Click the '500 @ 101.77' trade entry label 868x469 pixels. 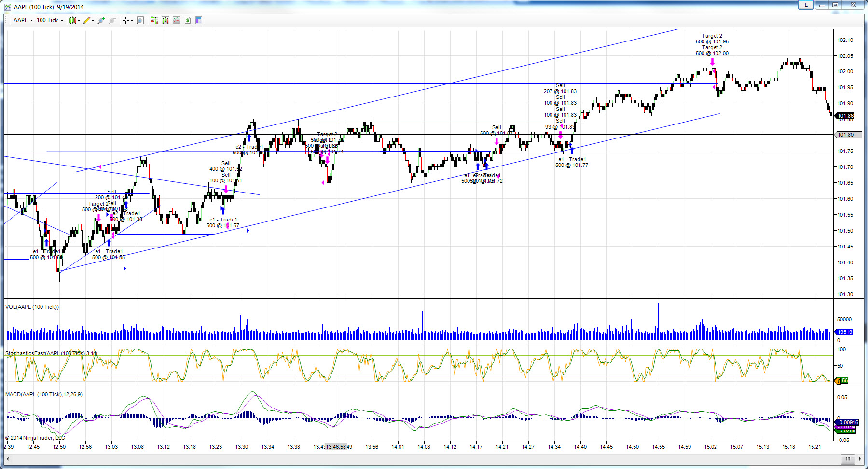click(x=572, y=165)
